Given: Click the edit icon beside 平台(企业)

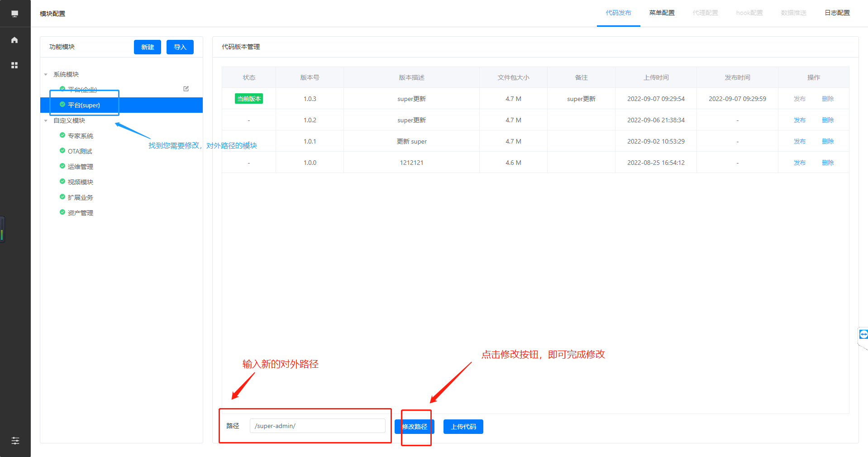Looking at the screenshot, I should click(x=186, y=89).
